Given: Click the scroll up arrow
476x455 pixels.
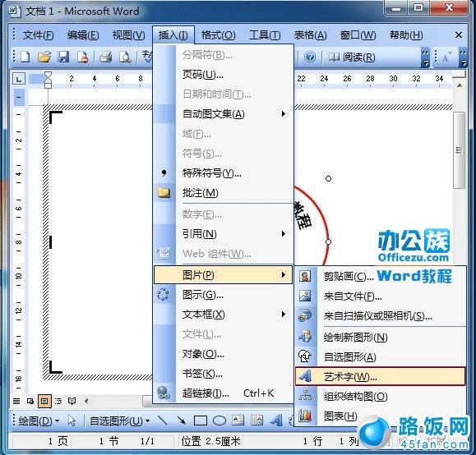Looking at the screenshot, I should tap(460, 86).
